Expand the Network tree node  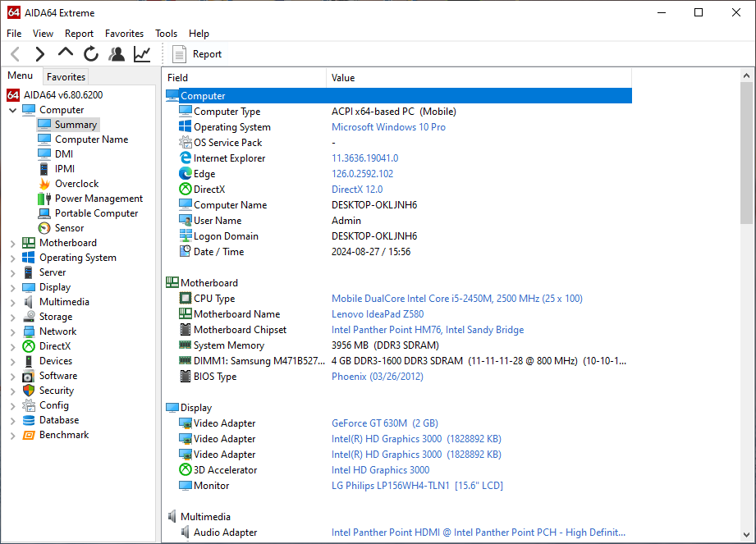pyautogui.click(x=13, y=332)
